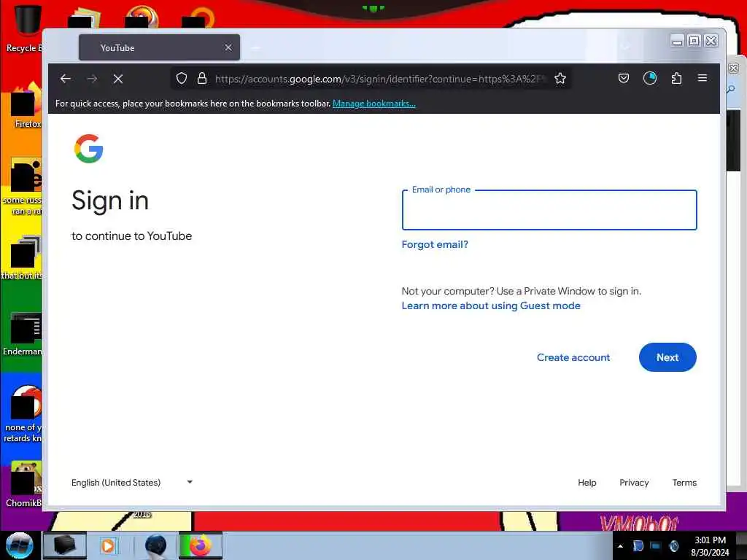This screenshot has width=747, height=560.
Task: Open Learn more about using Guest mode
Action: tap(491, 306)
